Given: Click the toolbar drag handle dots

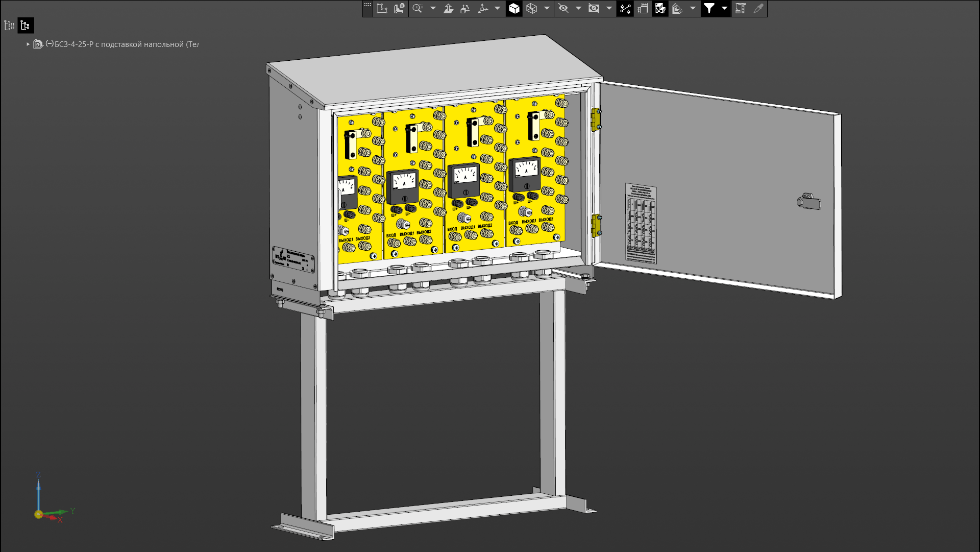Looking at the screenshot, I should [367, 5].
